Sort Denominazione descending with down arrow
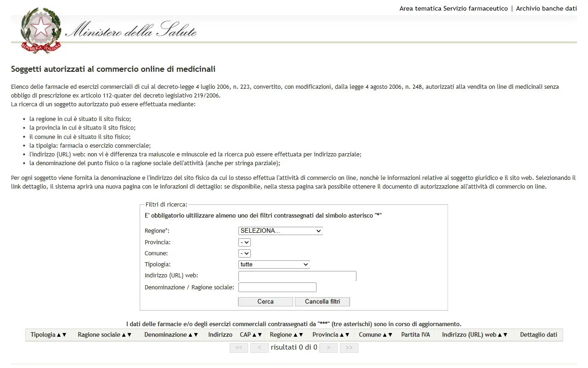 point(196,335)
